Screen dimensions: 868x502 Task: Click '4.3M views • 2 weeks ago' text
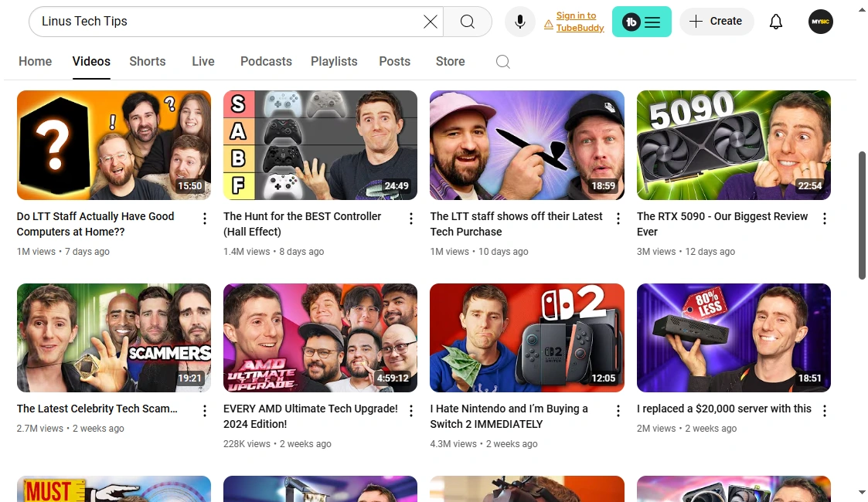484,444
